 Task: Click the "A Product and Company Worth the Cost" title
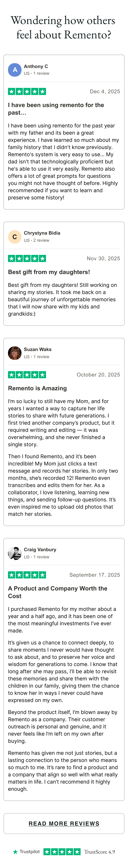pos(58,592)
